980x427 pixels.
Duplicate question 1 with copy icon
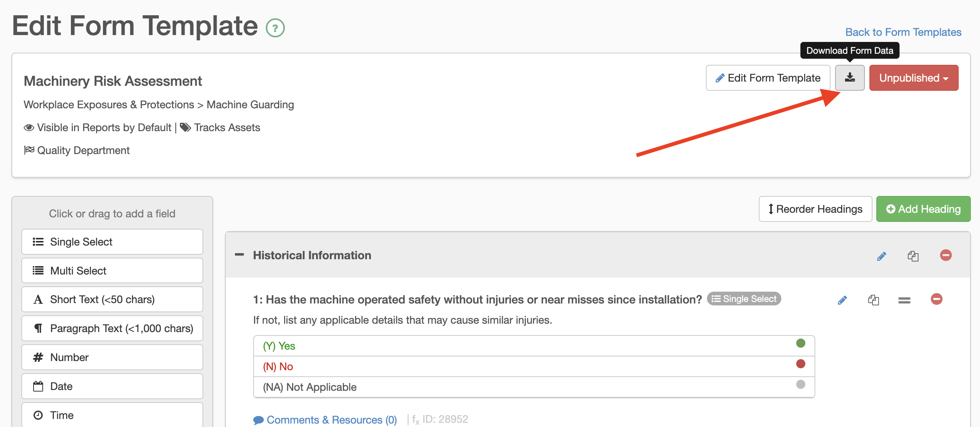coord(873,300)
